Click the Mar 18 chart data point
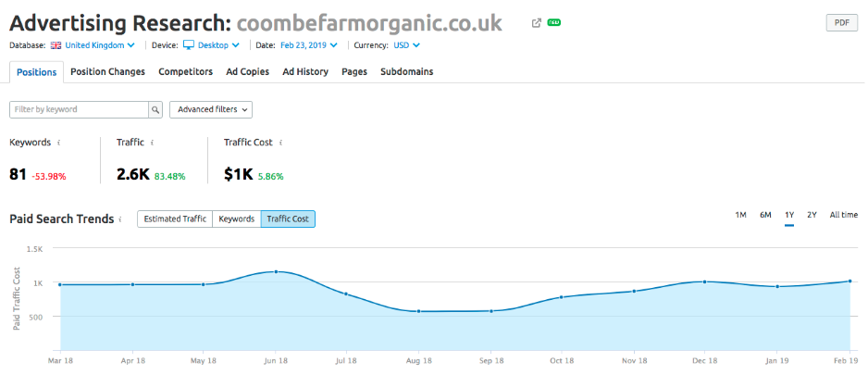Viewport: 868px width, 375px height. click(60, 284)
